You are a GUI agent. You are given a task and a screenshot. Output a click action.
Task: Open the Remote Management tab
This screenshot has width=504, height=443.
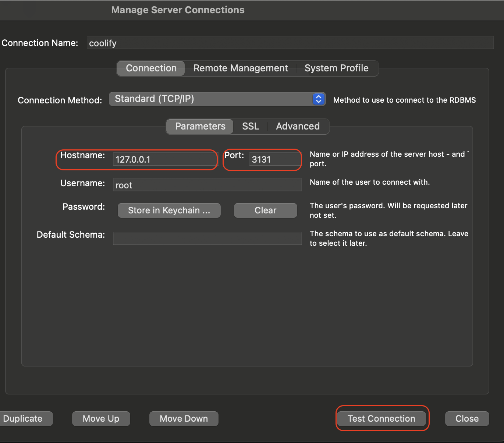(x=241, y=68)
